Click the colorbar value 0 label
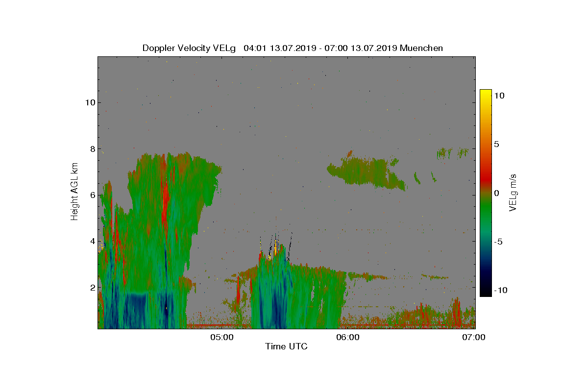Image resolution: width=588 pixels, height=392 pixels. [496, 193]
